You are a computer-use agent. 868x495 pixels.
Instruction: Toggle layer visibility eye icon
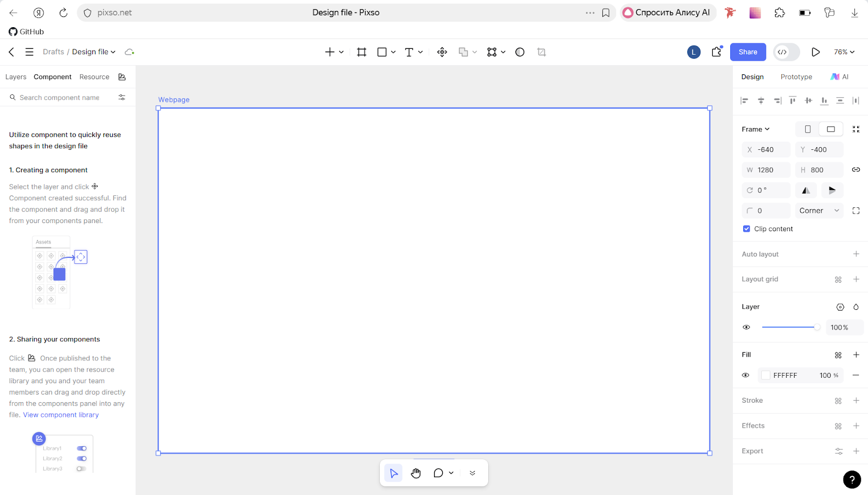pyautogui.click(x=746, y=327)
